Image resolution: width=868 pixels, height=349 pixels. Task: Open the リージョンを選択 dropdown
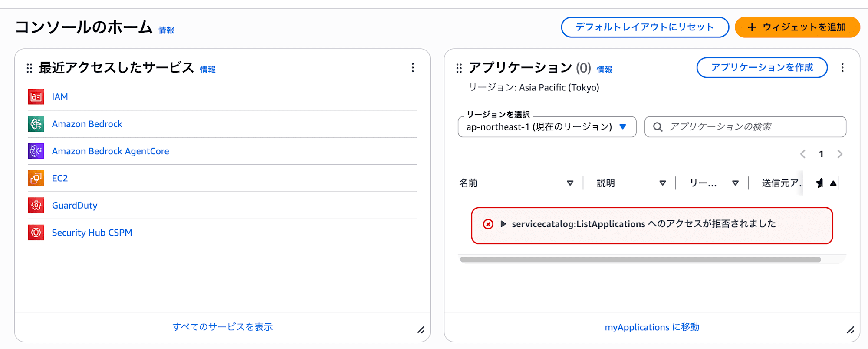point(547,127)
